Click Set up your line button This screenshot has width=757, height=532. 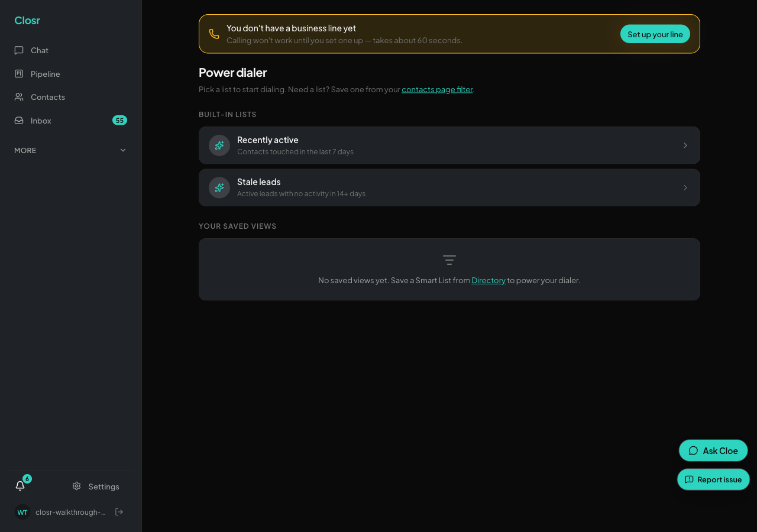coord(655,34)
